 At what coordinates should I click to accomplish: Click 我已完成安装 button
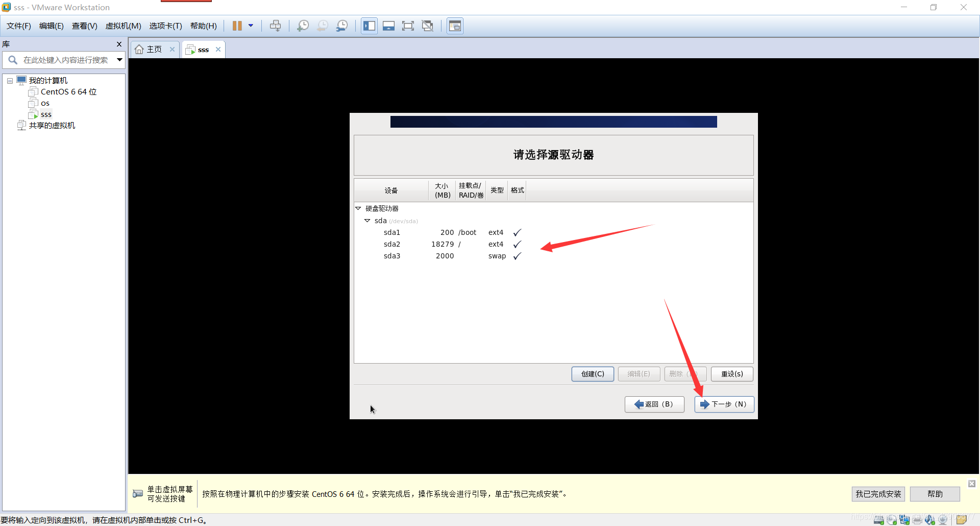[x=878, y=494]
